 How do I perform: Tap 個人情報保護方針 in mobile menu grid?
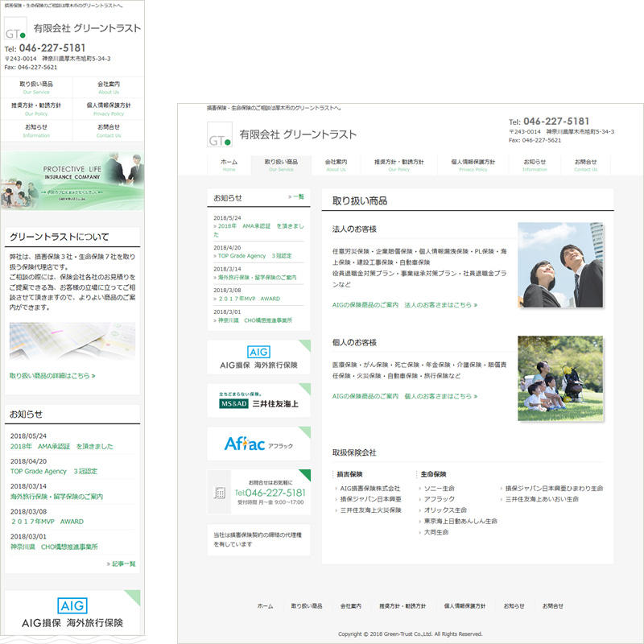109,109
